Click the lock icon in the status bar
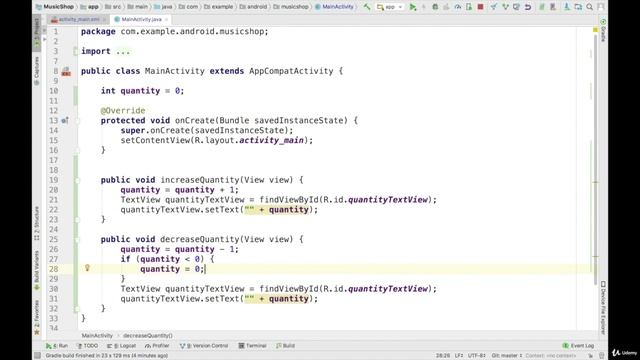This screenshot has height=360, width=640. click(591, 356)
